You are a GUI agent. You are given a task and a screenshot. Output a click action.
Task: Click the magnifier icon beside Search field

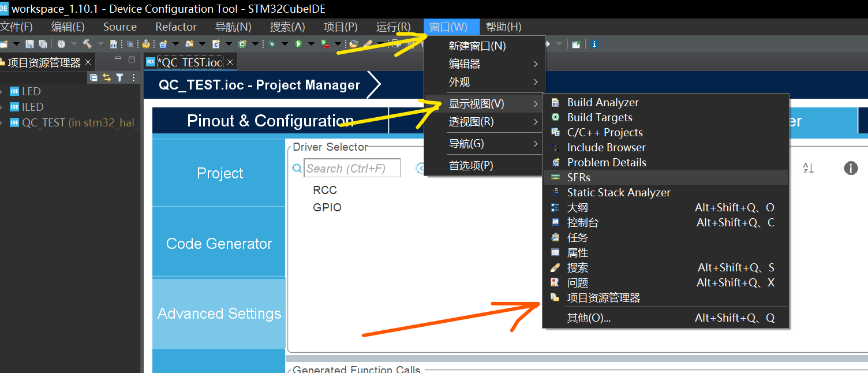pos(297,169)
